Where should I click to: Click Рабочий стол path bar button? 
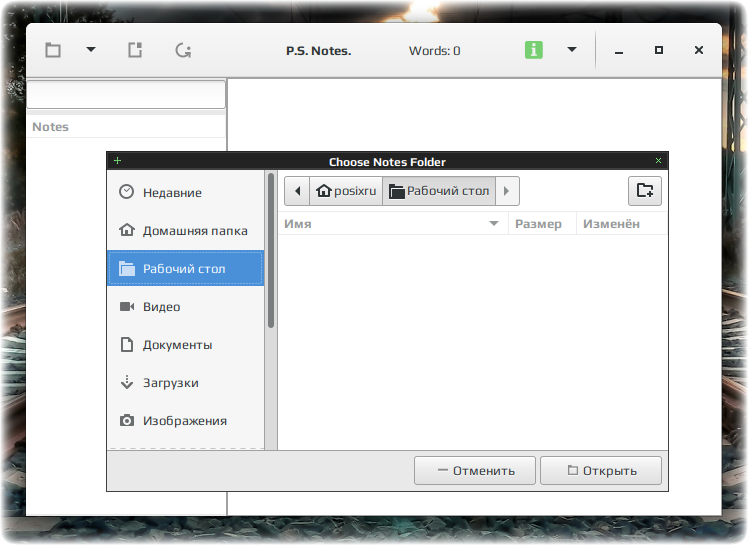439,191
